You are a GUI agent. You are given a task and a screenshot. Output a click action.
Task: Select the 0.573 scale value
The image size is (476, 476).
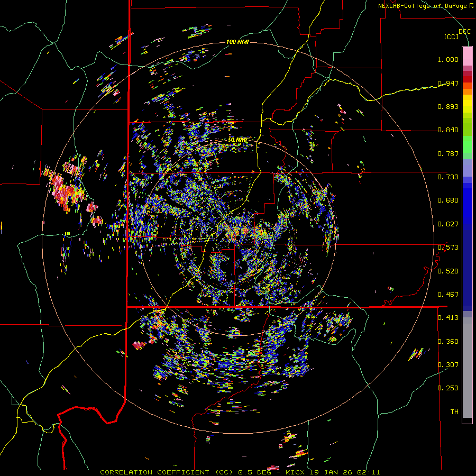pos(448,248)
